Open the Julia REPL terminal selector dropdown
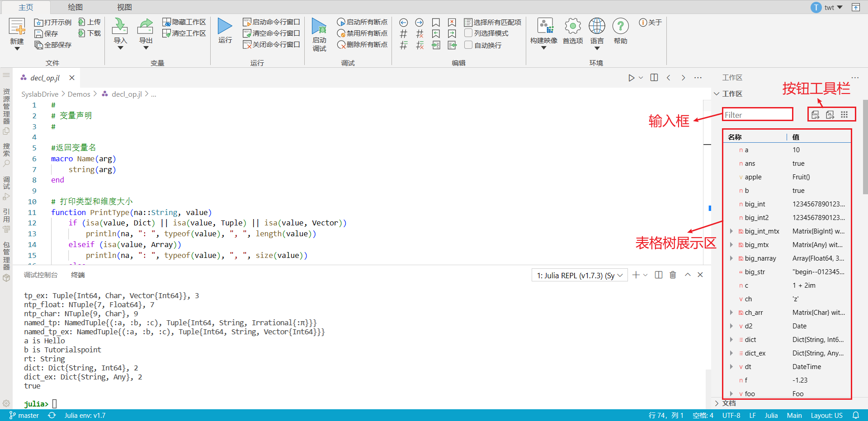The height and width of the screenshot is (421, 868). 580,275
